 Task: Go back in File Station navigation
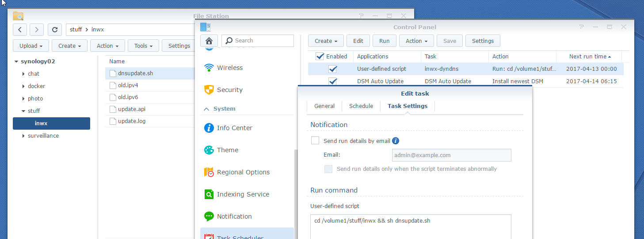pos(20,30)
